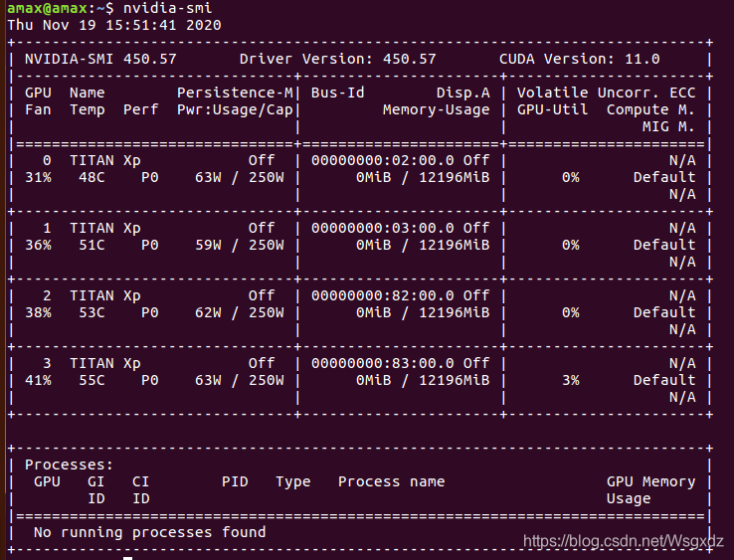Click 'TITAN Xp' name of GPU 3

pyautogui.click(x=104, y=363)
